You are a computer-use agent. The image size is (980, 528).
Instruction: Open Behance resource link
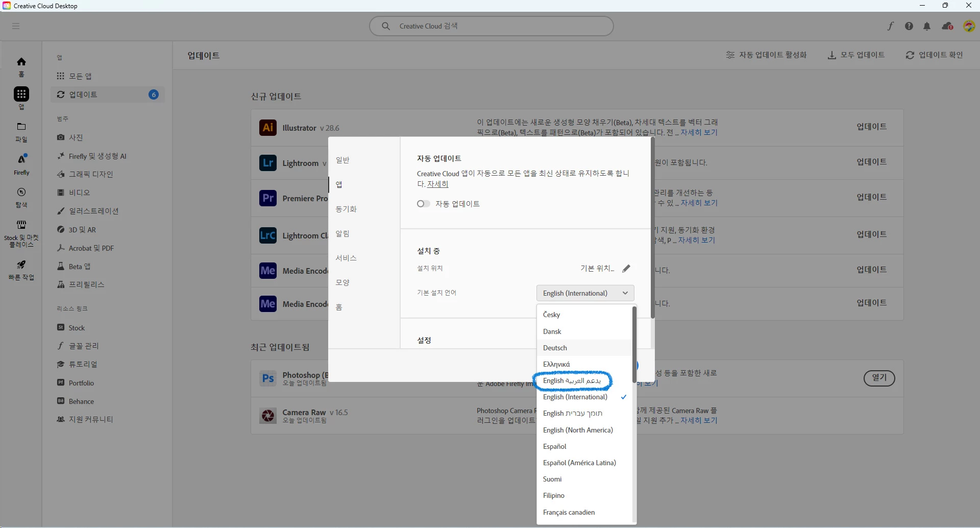pyautogui.click(x=107, y=401)
